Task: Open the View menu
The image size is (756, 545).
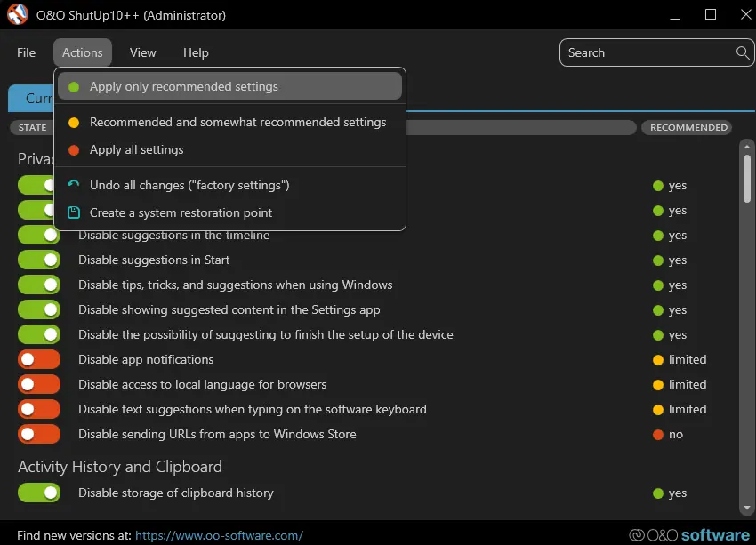Action: click(142, 52)
